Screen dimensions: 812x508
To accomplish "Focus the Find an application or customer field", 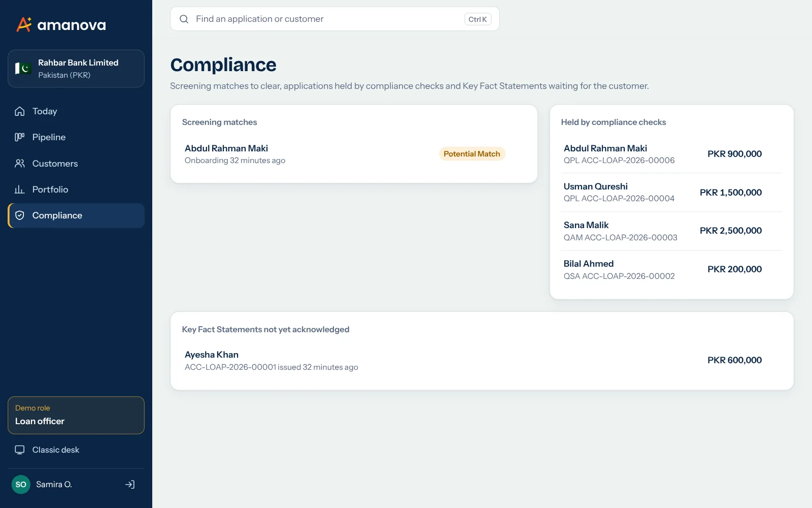I will pyautogui.click(x=335, y=19).
